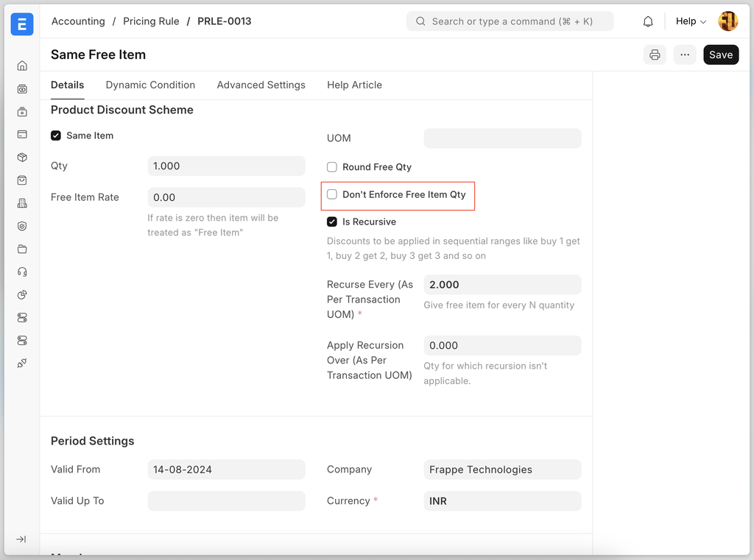This screenshot has height=560, width=754.
Task: Open the Advanced Settings tab
Action: pyautogui.click(x=261, y=85)
